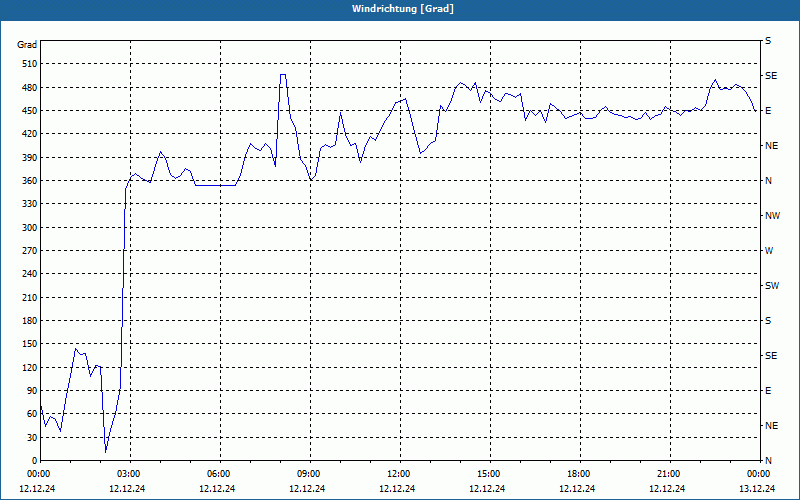
Task: Click the 12.12.24 date under 18:00
Action: coord(577,488)
